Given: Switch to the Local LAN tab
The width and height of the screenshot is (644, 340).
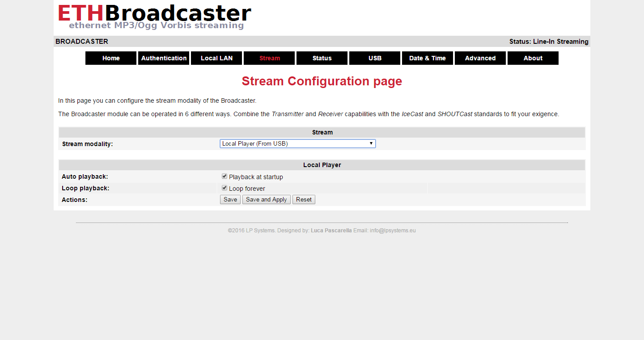Looking at the screenshot, I should [216, 58].
